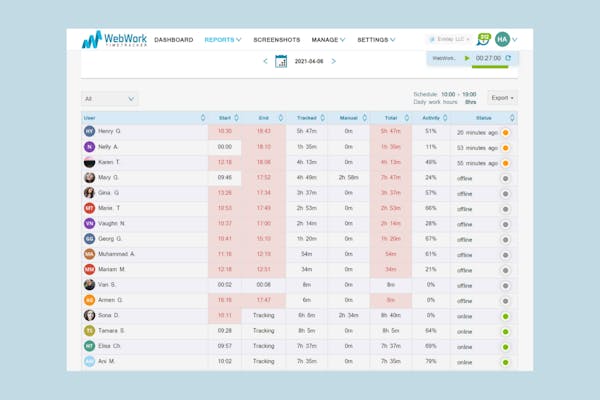600x400 pixels.
Task: Open the HA profile avatar
Action: (x=502, y=39)
